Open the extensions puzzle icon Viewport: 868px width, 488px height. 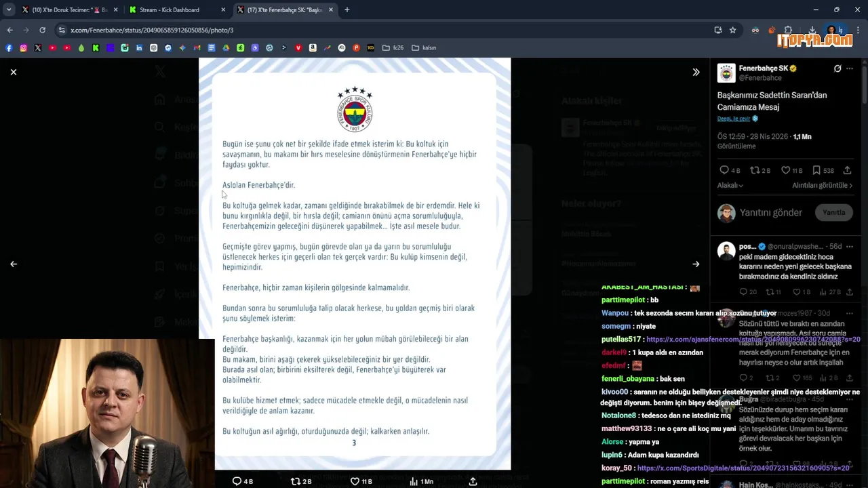click(788, 30)
